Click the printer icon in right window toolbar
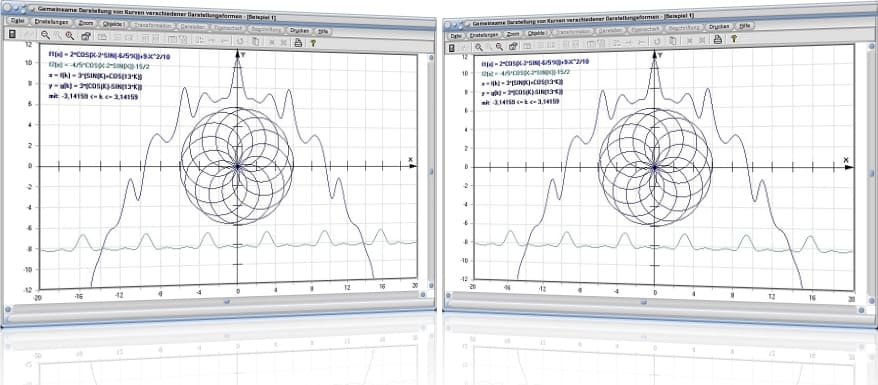Image resolution: width=878 pixels, height=385 pixels. pyautogui.click(x=718, y=39)
